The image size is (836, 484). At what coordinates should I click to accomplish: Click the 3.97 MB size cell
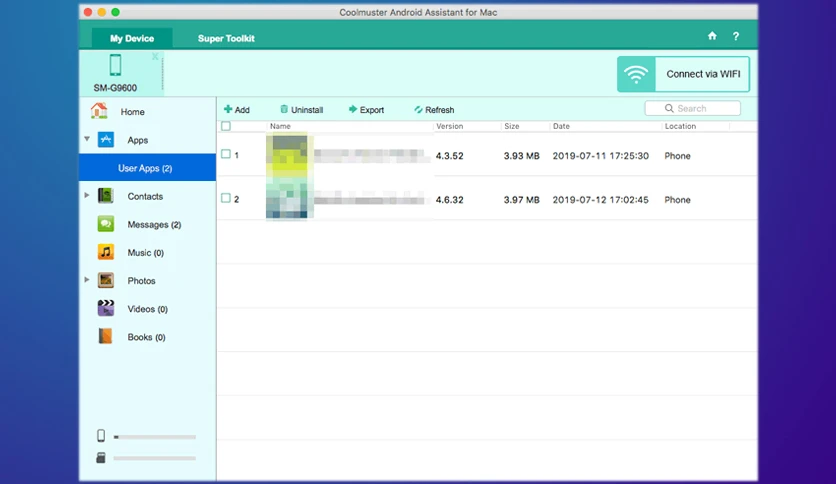coord(521,200)
